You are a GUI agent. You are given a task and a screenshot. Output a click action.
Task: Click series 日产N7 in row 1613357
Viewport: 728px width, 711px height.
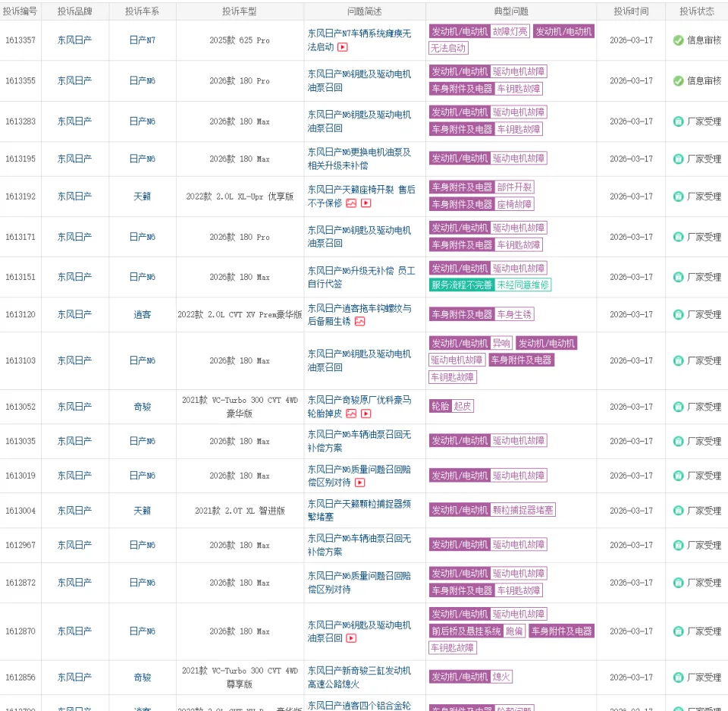coord(142,40)
